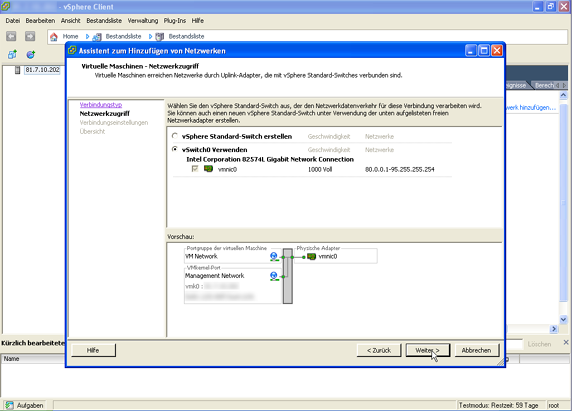Click the Übersicht wizard step
This screenshot has height=411, width=572.
[92, 131]
